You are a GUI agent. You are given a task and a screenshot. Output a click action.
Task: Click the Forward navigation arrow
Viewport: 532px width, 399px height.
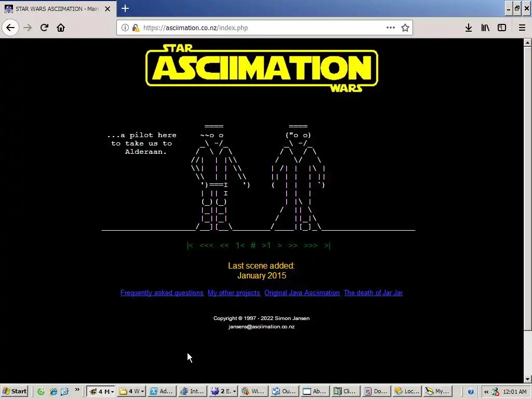[28, 28]
